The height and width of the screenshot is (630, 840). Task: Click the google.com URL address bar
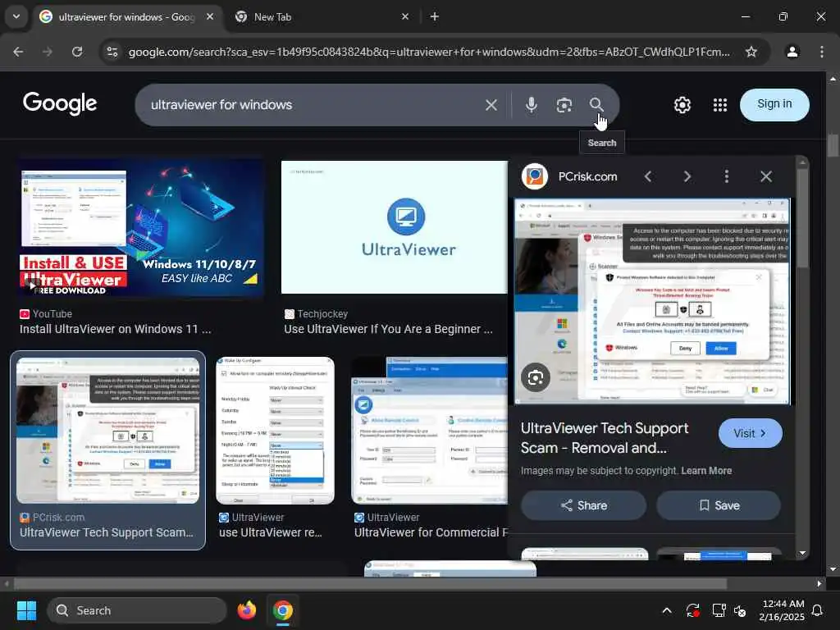click(x=428, y=52)
